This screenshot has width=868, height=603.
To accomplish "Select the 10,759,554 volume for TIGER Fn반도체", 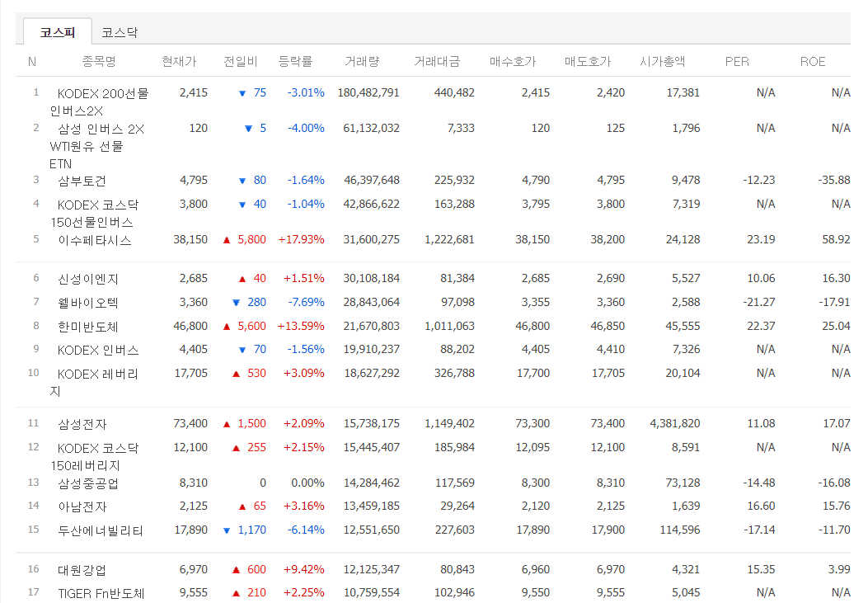I will 372,593.
